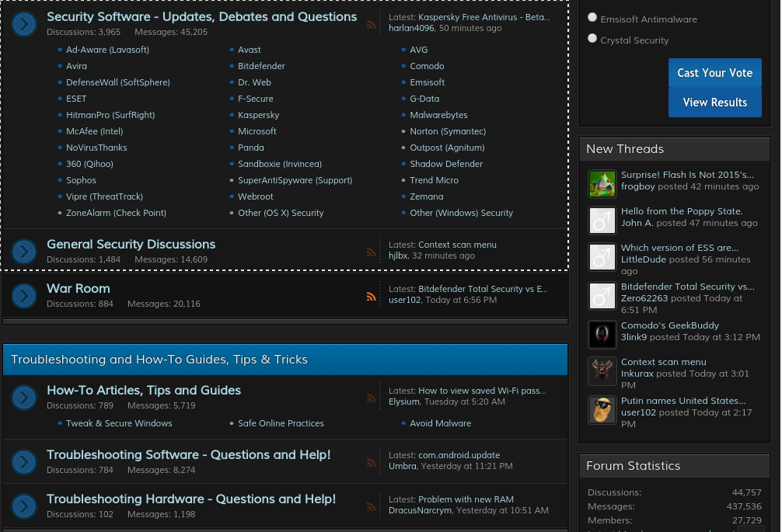This screenshot has height=532, width=782.
Task: Open Inkurax's avatar in New Threads
Action: click(x=602, y=371)
